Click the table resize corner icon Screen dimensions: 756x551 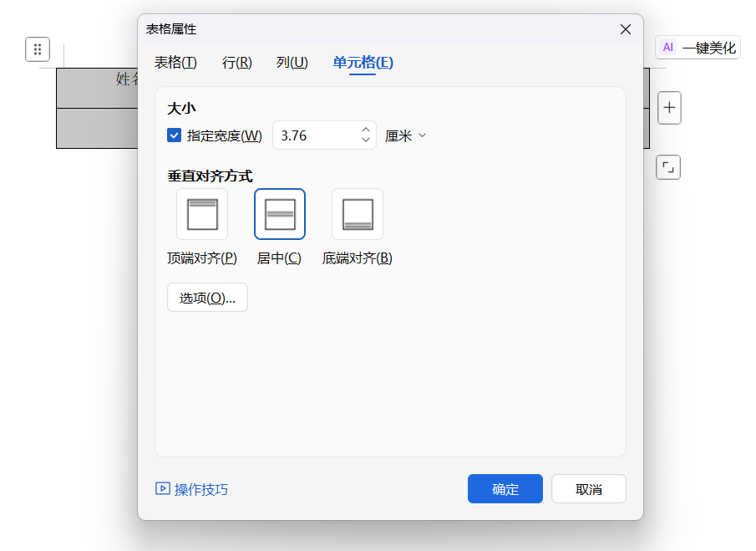coord(668,167)
